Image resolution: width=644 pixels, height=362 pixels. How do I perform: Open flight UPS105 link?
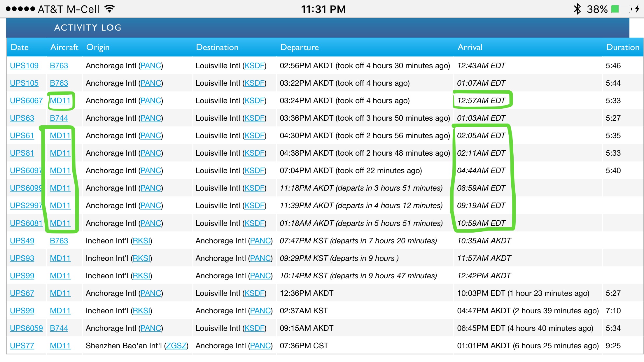tap(24, 83)
